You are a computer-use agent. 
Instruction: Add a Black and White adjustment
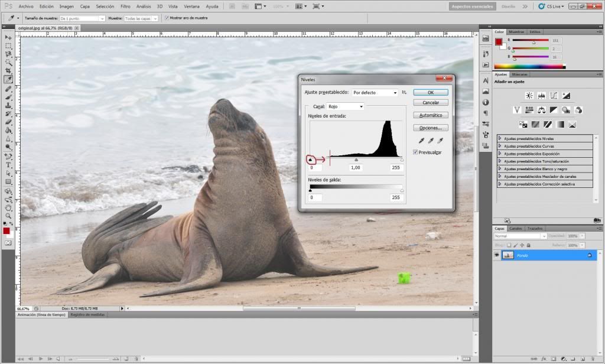click(x=554, y=110)
